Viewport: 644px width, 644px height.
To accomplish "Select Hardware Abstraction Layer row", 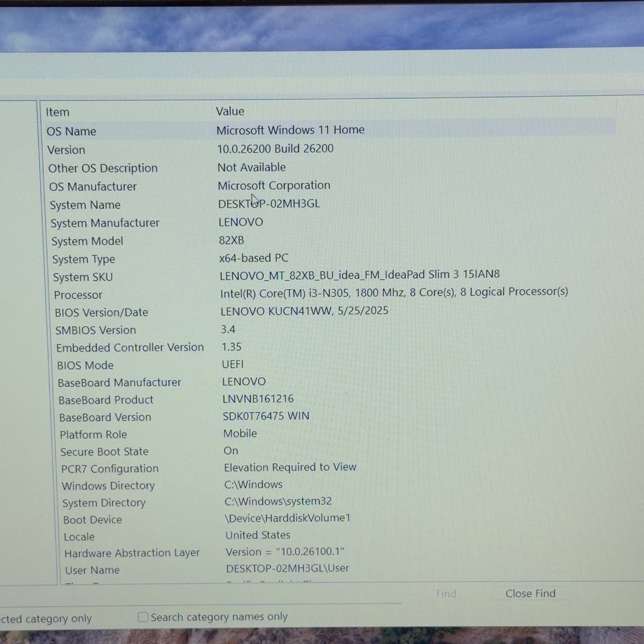I will [x=132, y=553].
